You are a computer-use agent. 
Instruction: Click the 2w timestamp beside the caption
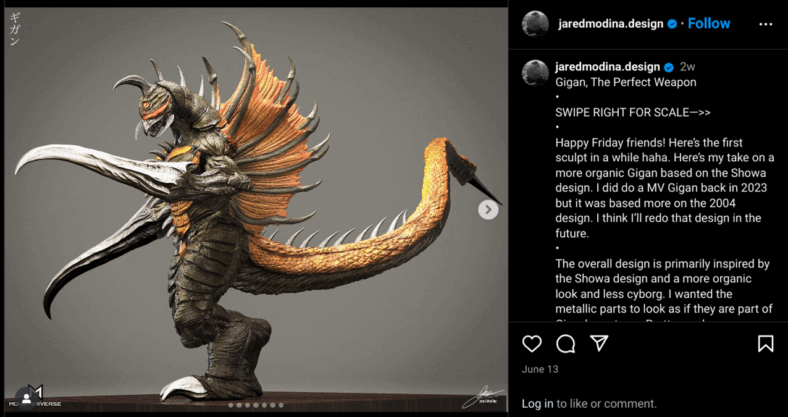pos(687,67)
